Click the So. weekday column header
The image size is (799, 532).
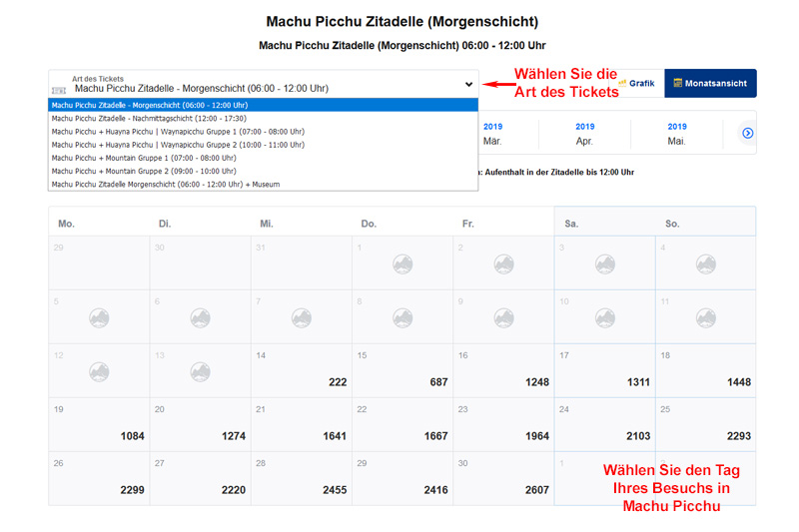click(x=672, y=224)
